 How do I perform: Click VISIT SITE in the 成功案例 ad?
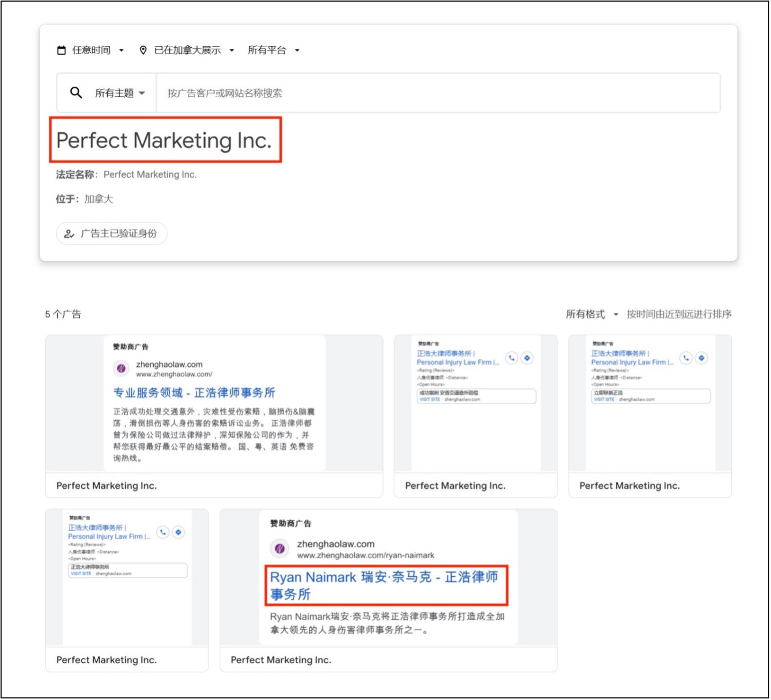[429, 400]
